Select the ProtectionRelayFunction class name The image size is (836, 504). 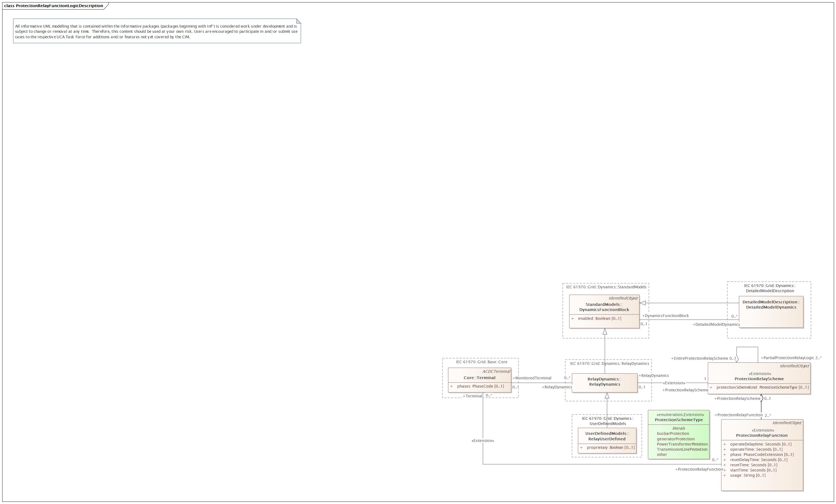[762, 435]
